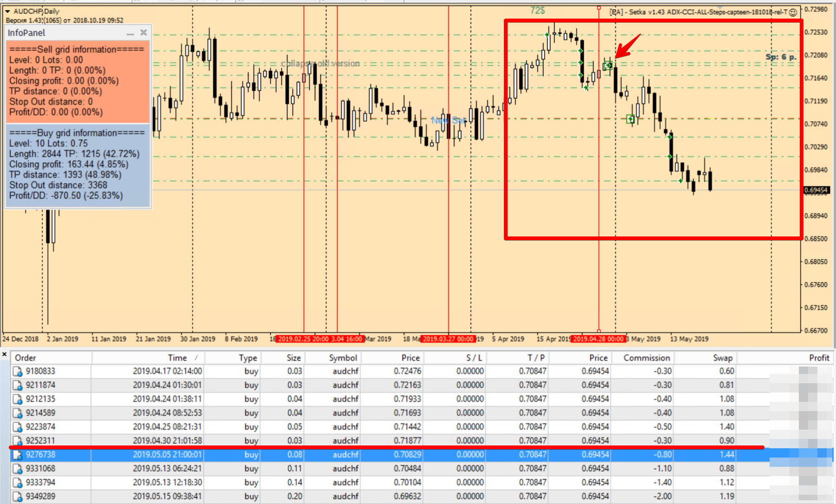Click the InfoPanel title bar text
Viewport: 836px width, 504px height.
(x=26, y=33)
